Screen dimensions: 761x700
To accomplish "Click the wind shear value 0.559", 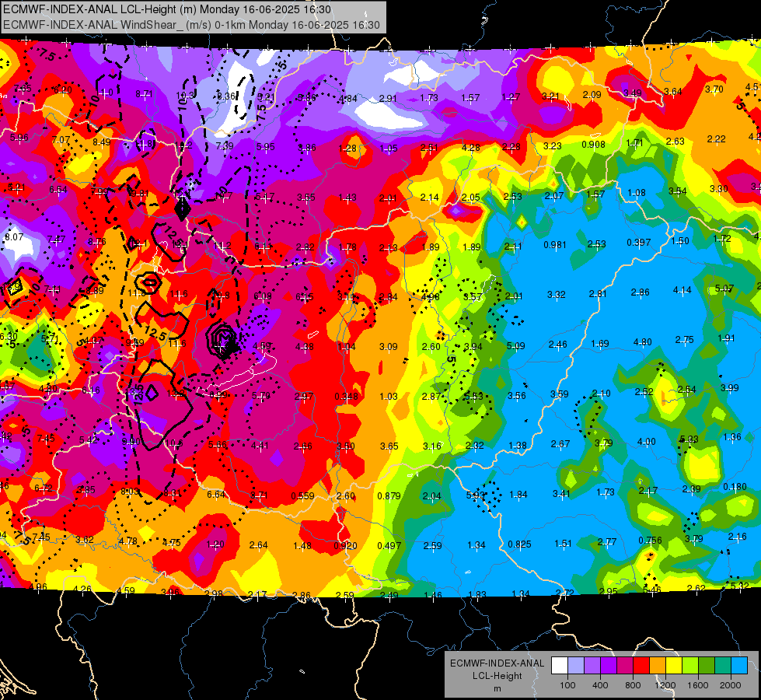I will pyautogui.click(x=303, y=496).
